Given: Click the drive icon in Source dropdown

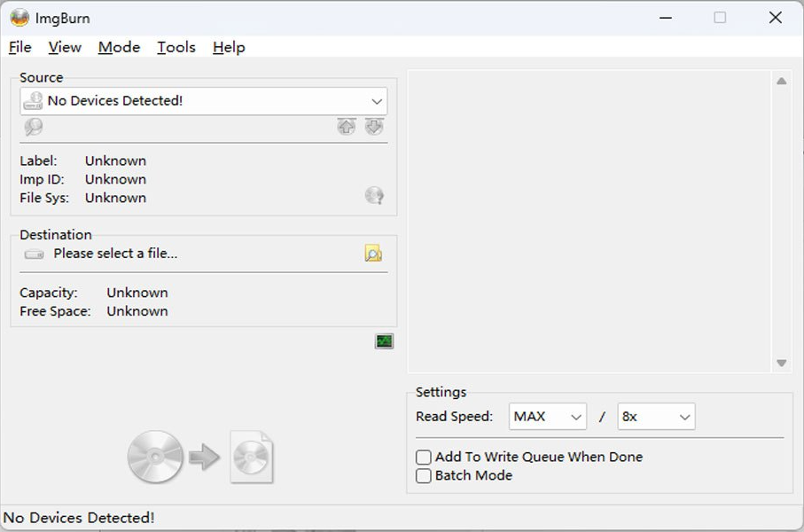Looking at the screenshot, I should pos(34,100).
